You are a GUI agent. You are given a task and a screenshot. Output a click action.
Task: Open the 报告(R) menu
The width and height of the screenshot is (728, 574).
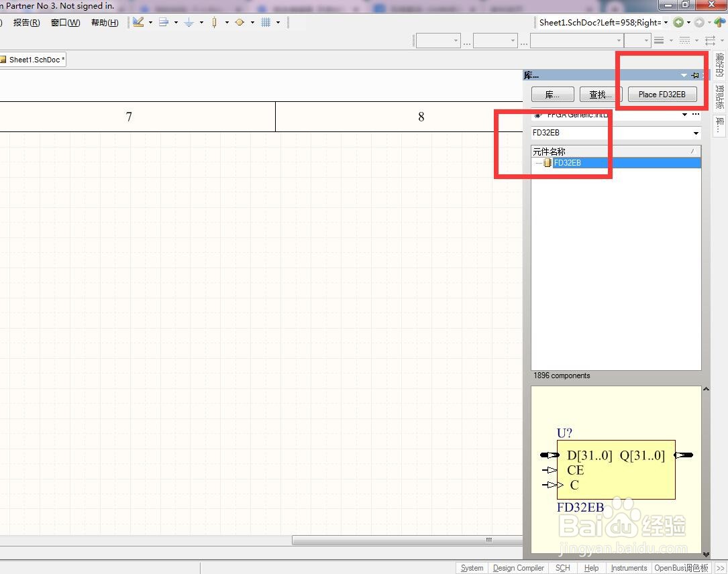26,22
